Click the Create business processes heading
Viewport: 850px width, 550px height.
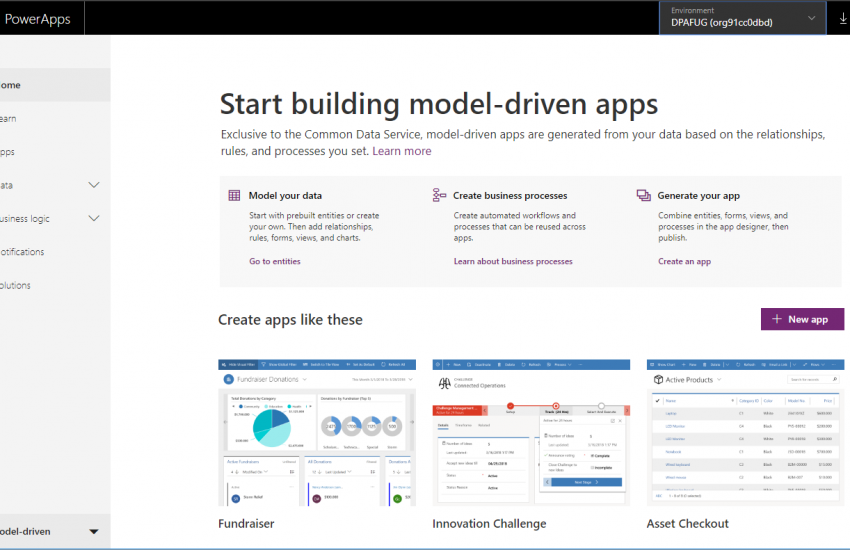(x=510, y=196)
